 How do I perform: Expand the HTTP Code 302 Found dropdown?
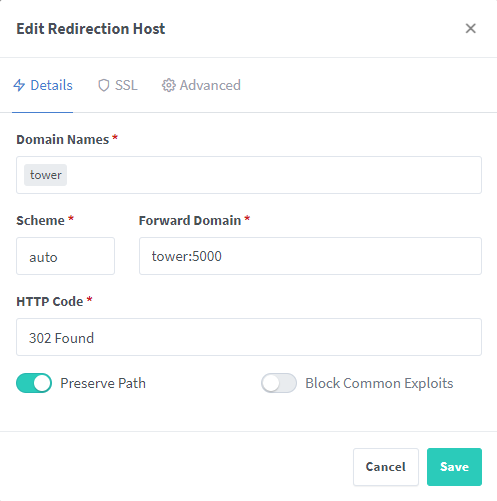tap(249, 337)
